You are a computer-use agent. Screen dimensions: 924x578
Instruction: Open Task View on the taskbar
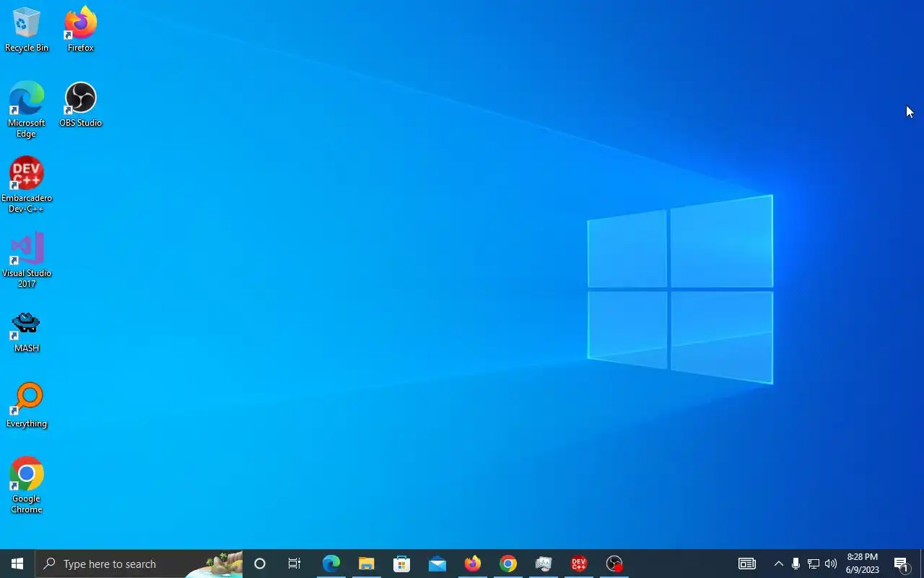295,564
